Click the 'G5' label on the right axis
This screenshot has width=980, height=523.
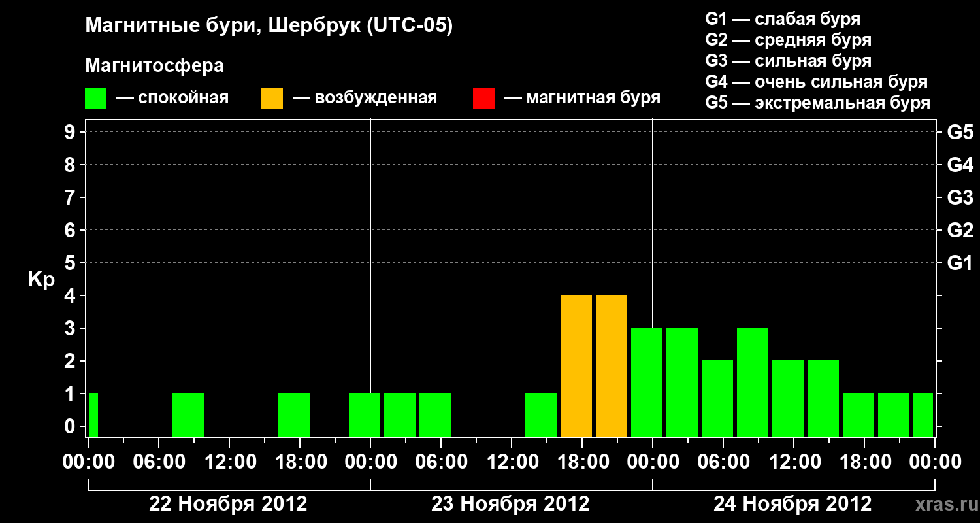pos(960,132)
